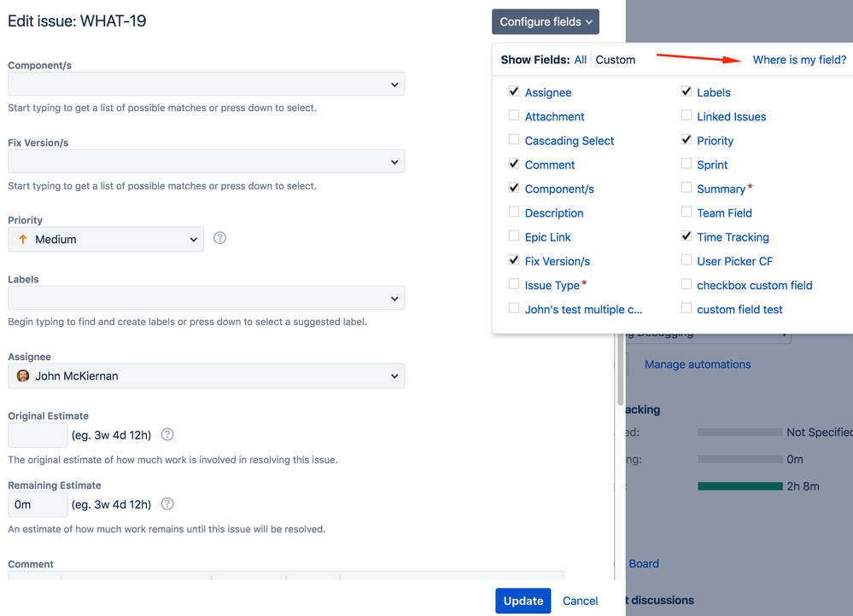The image size is (853, 616).
Task: Cancel the issue edit
Action: [580, 601]
